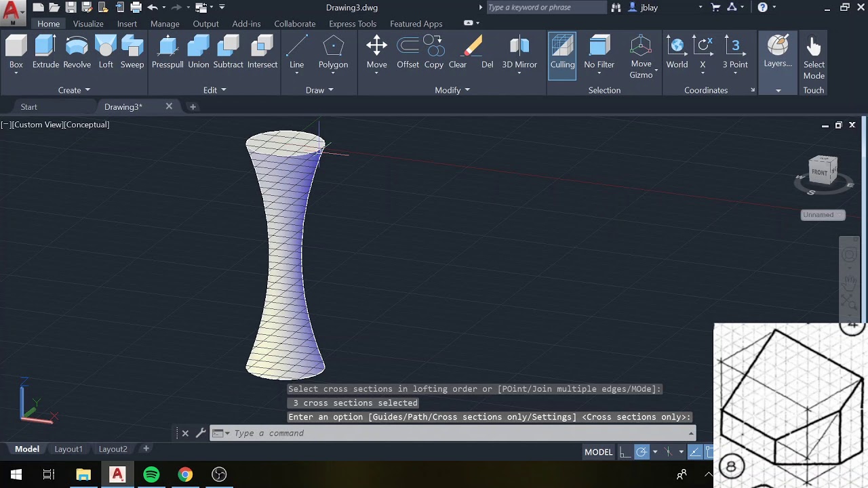Image resolution: width=868 pixels, height=488 pixels.
Task: Switch to the Insert ribbon tab
Action: pyautogui.click(x=127, y=24)
